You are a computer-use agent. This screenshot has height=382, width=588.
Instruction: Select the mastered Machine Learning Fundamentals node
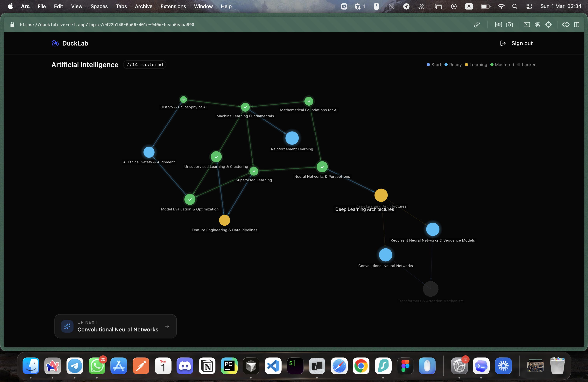[245, 107]
